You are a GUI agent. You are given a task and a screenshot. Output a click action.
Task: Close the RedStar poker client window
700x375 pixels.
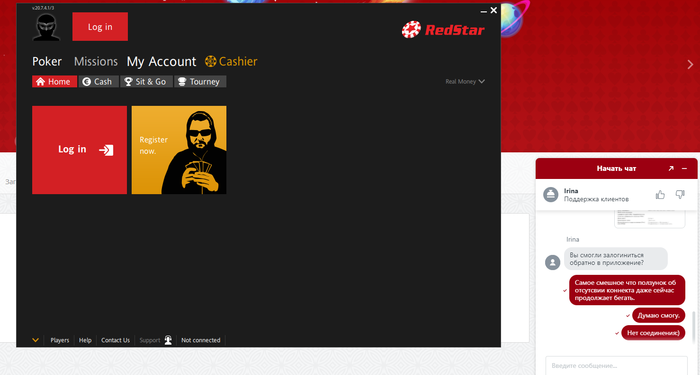coord(494,10)
